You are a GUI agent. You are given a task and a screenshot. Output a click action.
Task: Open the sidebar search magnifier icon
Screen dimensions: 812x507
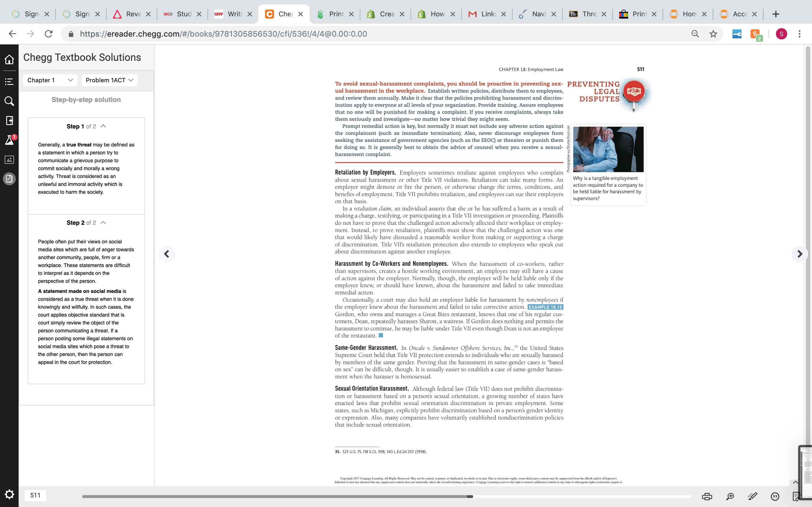9,101
